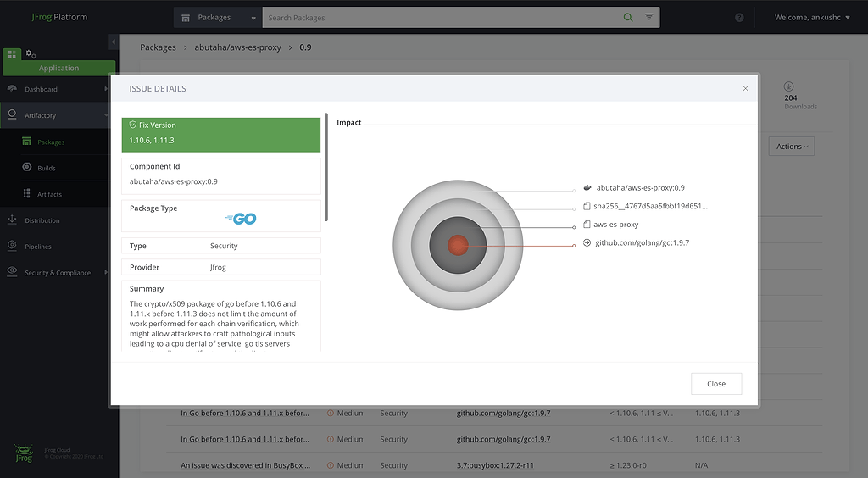Click the file icon beside sha256 entry
This screenshot has height=478, width=868.
tap(587, 206)
